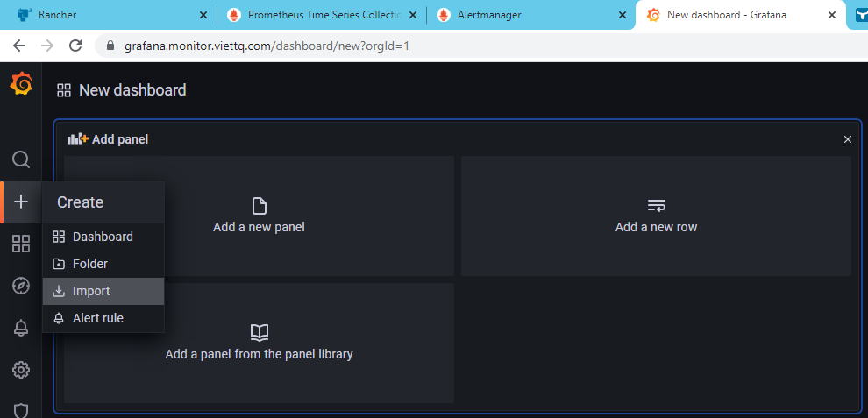The width and height of the screenshot is (868, 418).
Task: Go back with browser back arrow
Action: click(x=19, y=46)
